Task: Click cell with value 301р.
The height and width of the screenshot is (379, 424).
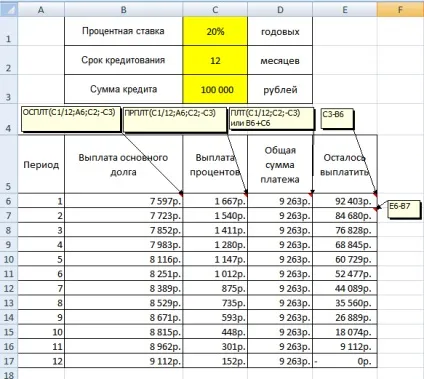Action: click(215, 347)
